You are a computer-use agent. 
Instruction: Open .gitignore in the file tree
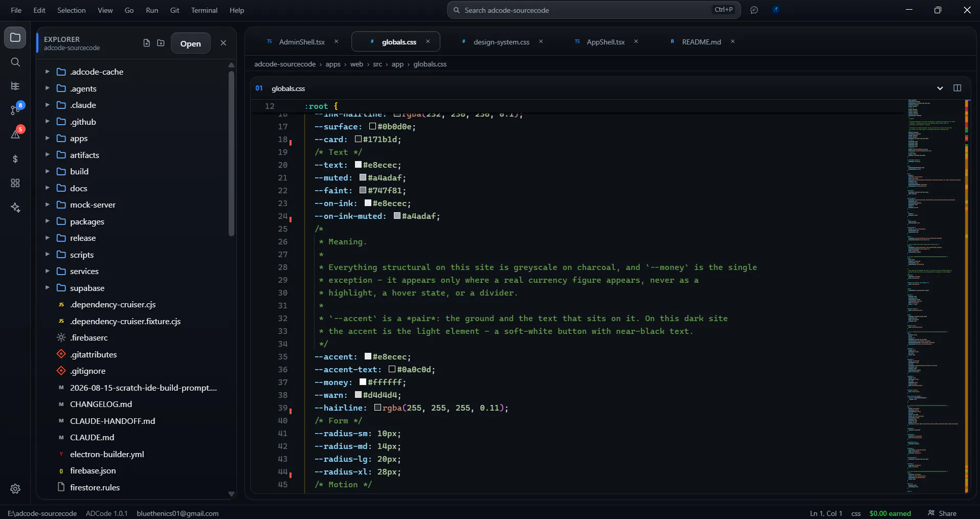coord(87,371)
